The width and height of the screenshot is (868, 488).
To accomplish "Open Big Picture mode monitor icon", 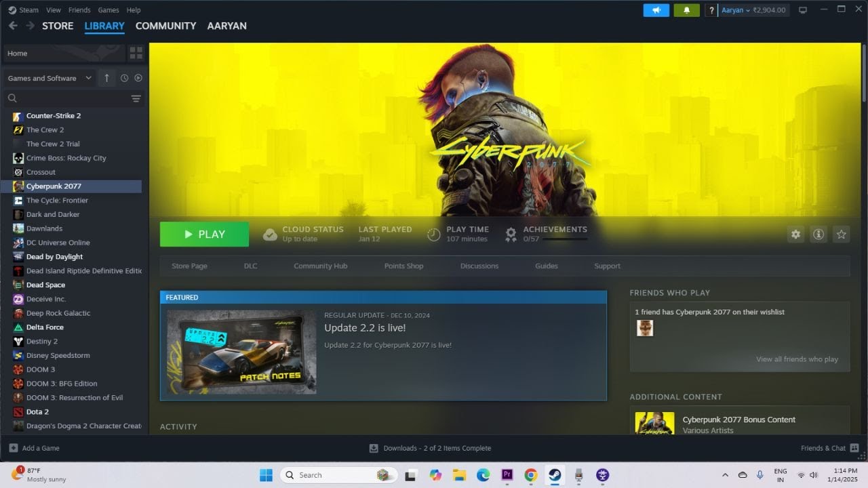I will tap(803, 10).
